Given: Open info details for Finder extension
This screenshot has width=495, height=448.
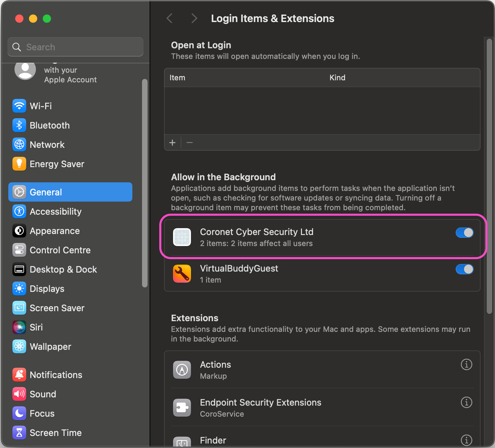Looking at the screenshot, I should coord(466,440).
